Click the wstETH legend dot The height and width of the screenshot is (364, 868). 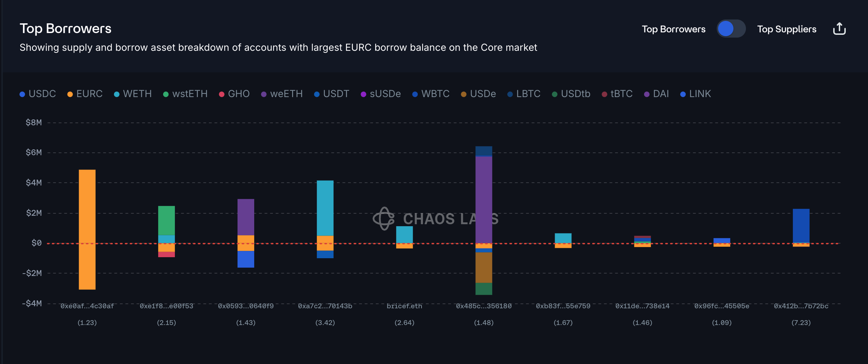[166, 94]
